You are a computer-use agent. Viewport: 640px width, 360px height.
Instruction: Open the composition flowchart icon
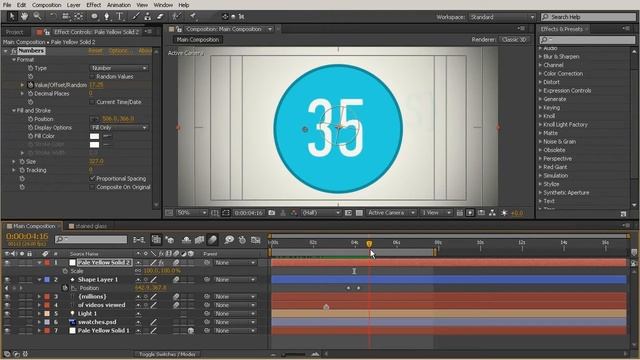tap(492, 213)
